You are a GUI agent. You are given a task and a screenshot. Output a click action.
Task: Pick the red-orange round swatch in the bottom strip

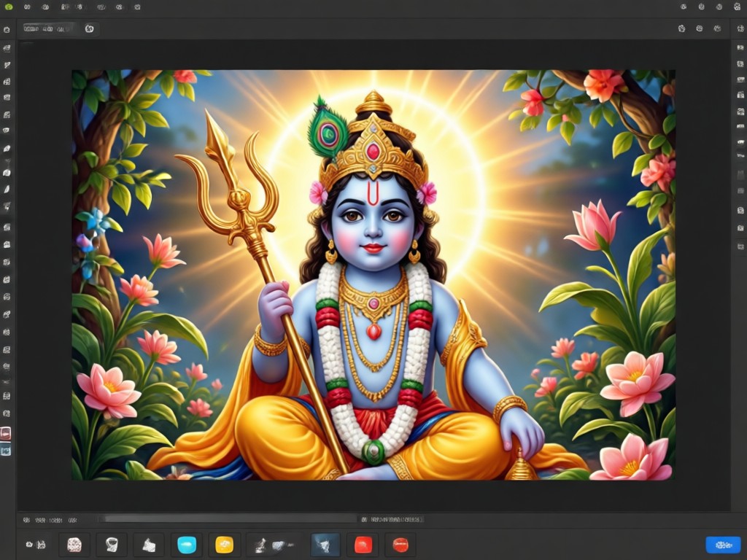(400, 544)
